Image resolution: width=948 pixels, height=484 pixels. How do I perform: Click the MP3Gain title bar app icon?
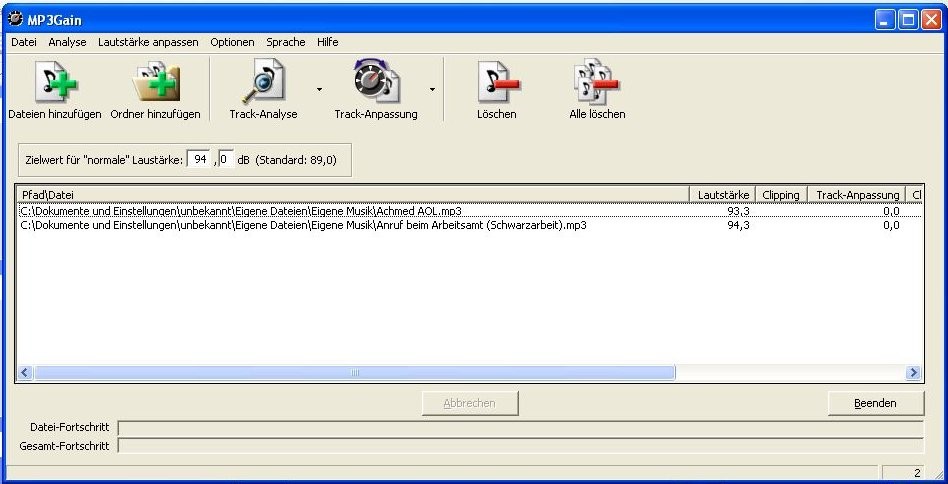pos(16,19)
